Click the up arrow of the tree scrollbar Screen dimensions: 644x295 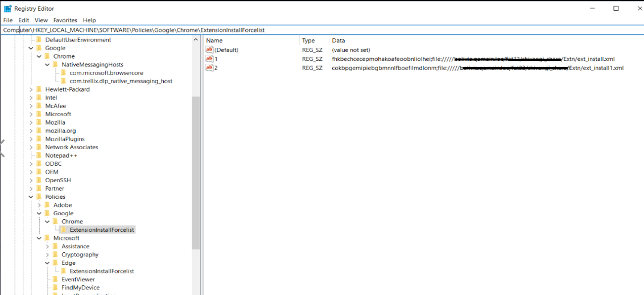196,39
